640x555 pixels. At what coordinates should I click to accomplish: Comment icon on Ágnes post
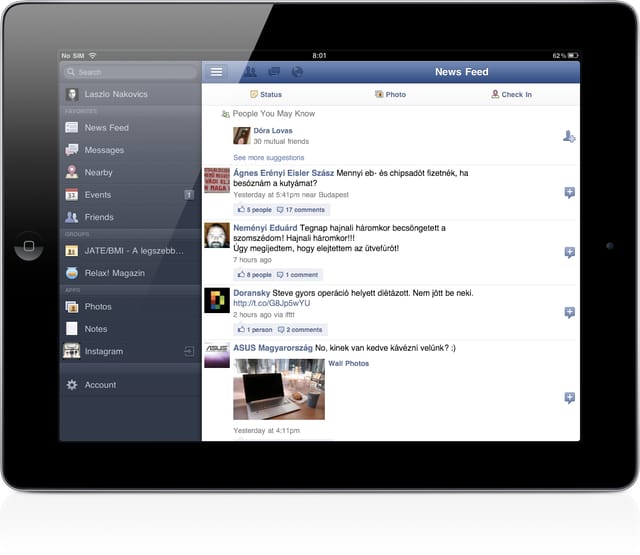[570, 192]
